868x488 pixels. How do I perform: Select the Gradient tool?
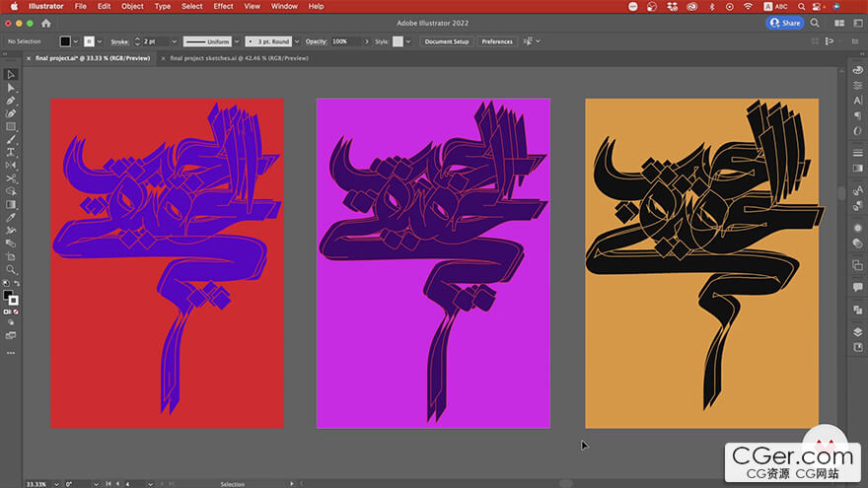point(11,205)
